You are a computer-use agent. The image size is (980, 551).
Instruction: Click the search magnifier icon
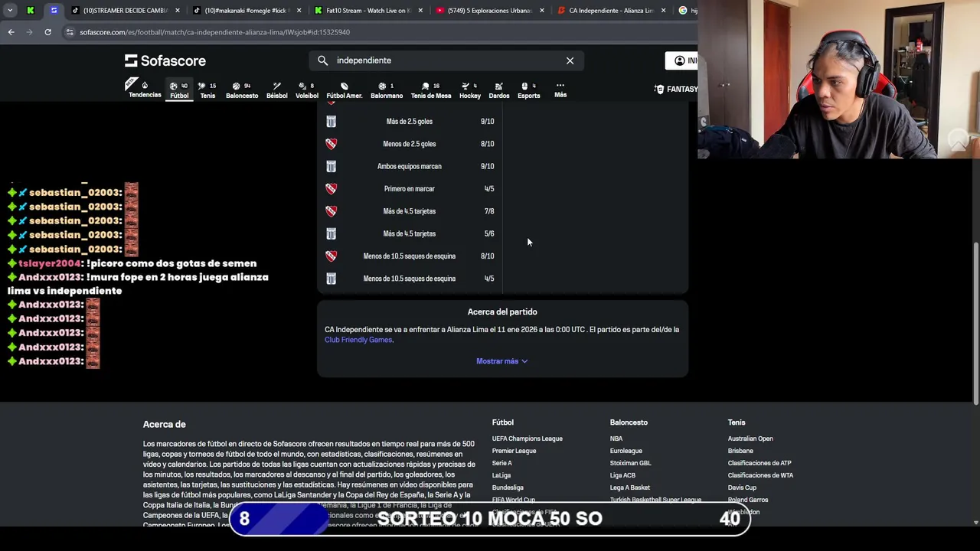point(322,60)
